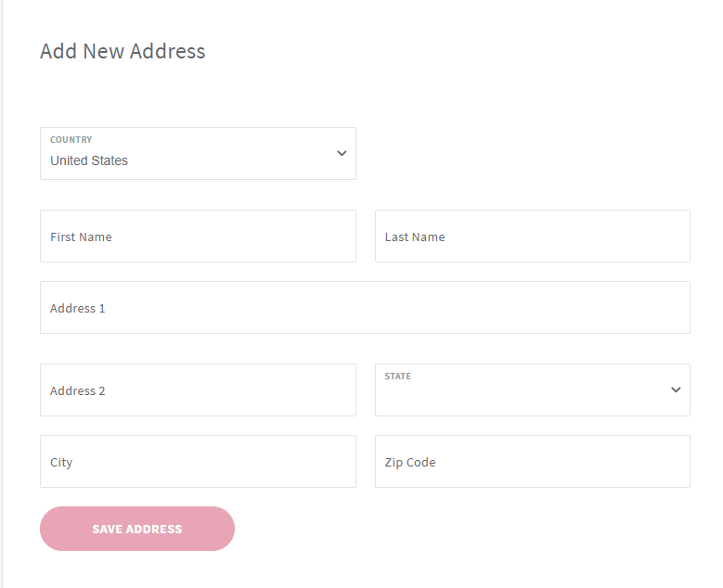Click the Last Name placeholder text

point(415,236)
